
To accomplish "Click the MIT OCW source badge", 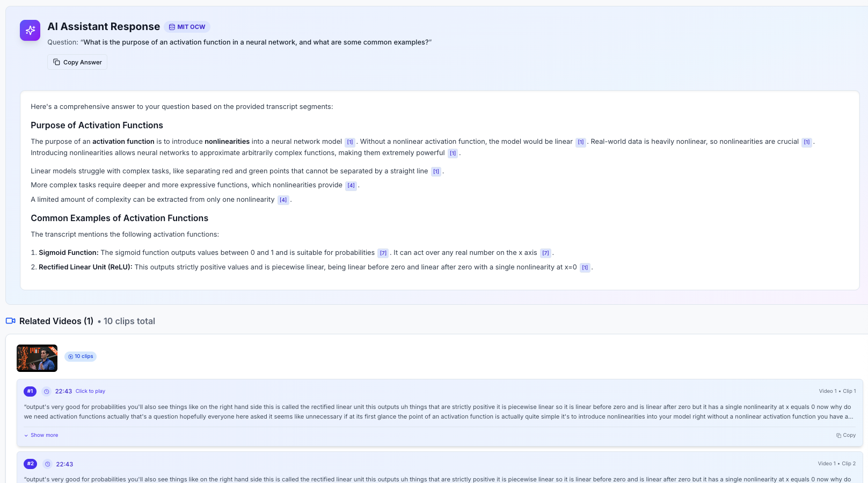I will pos(187,27).
